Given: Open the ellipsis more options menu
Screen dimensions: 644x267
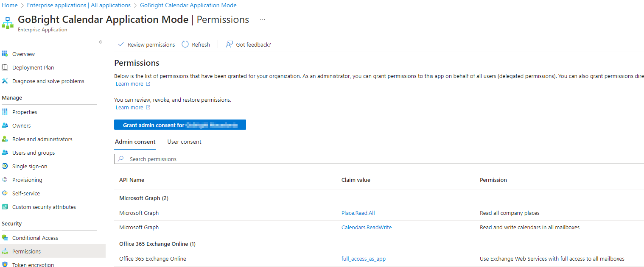Looking at the screenshot, I should 263,19.
